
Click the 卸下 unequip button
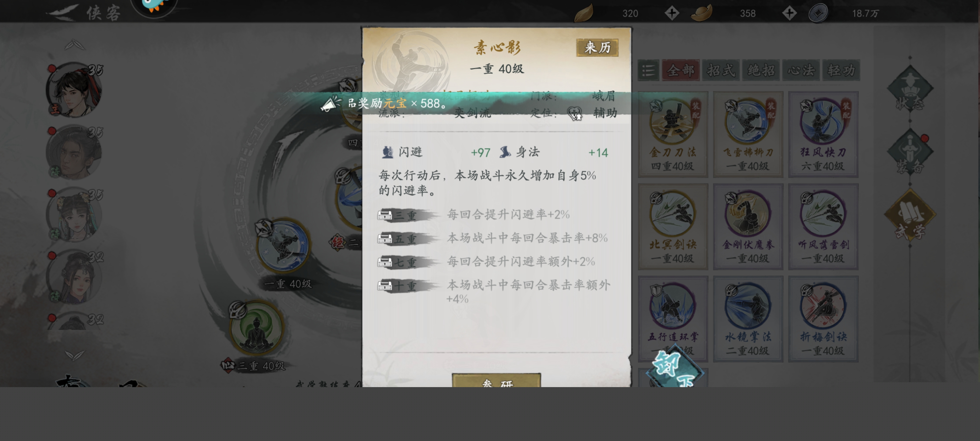676,368
